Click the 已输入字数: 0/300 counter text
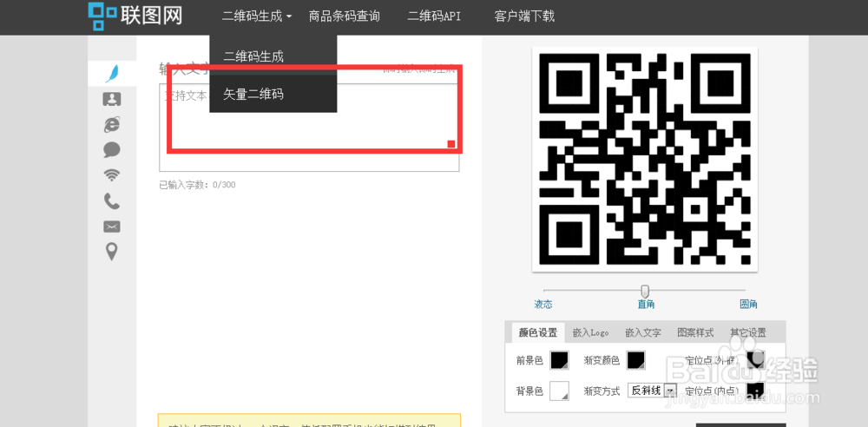Viewport: 868px width, 427px height. click(197, 185)
